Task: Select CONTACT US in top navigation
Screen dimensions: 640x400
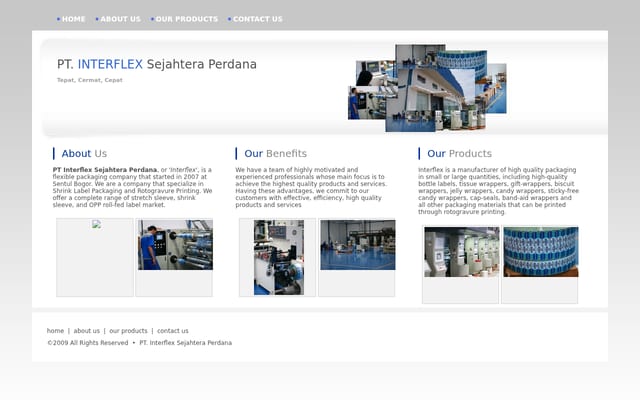Action: click(258, 19)
